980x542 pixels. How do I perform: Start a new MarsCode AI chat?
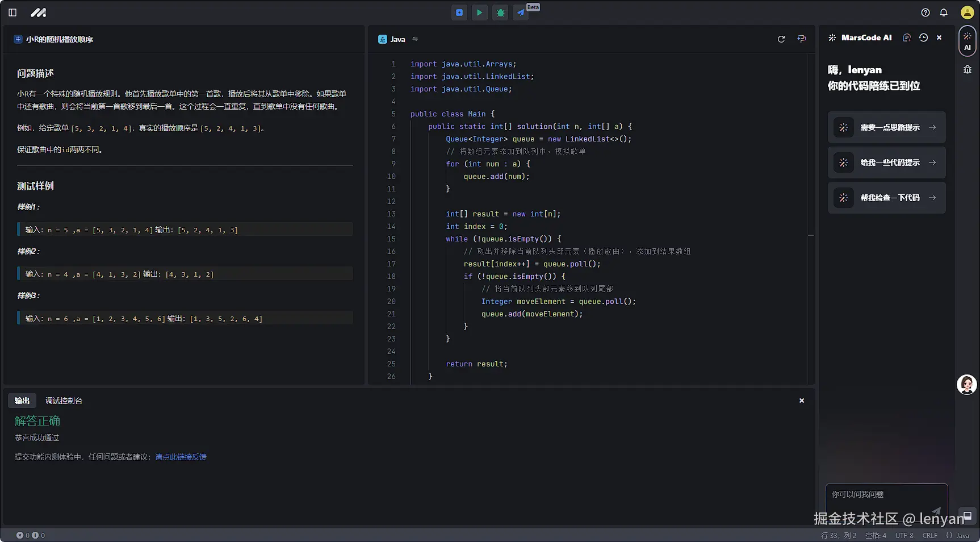pyautogui.click(x=907, y=37)
